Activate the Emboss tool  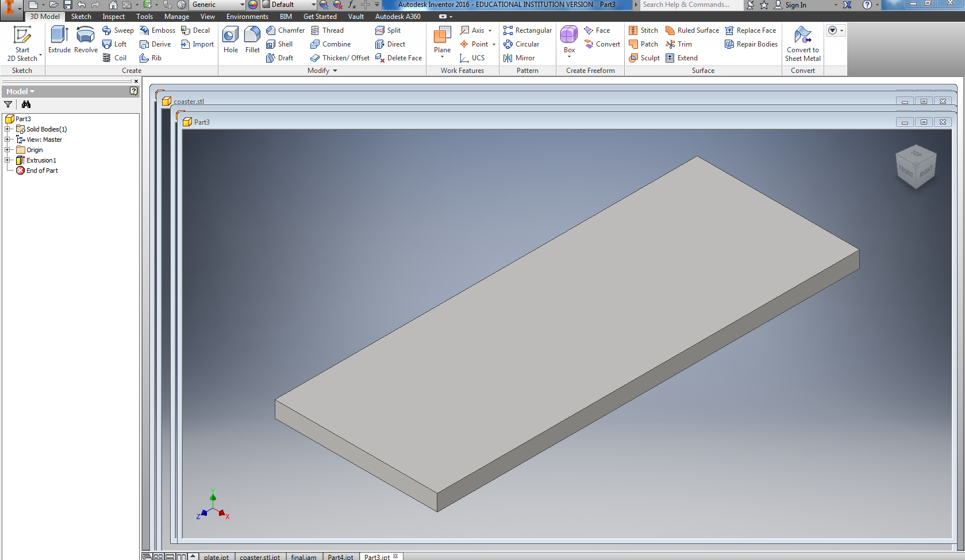click(157, 30)
